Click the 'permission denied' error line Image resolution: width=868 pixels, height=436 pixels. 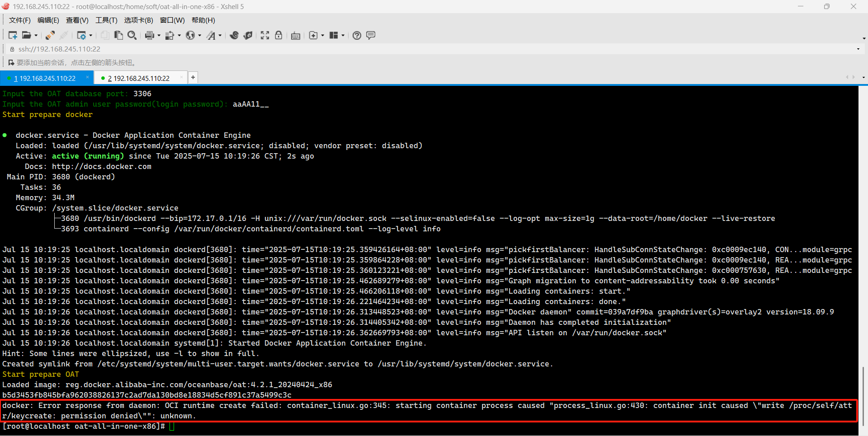(x=99, y=416)
